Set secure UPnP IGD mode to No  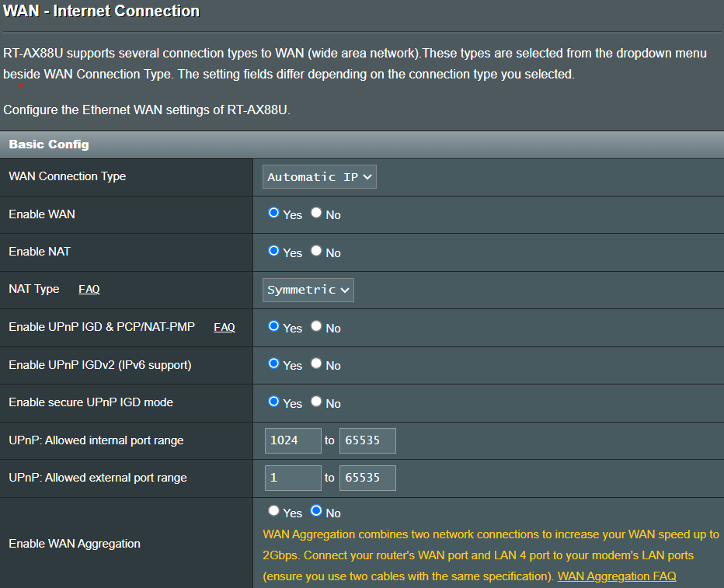[x=316, y=402]
